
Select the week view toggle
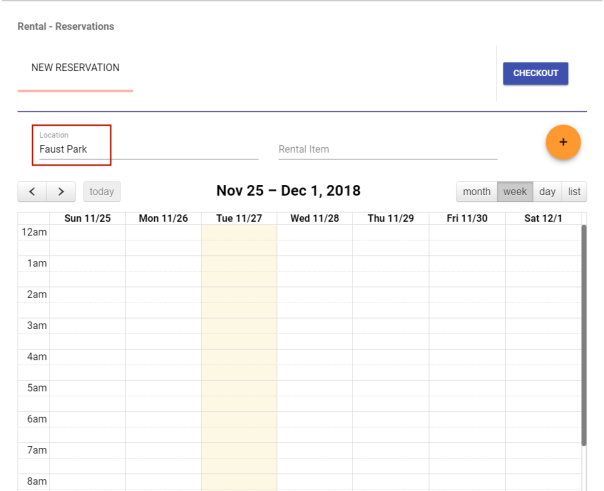(515, 191)
